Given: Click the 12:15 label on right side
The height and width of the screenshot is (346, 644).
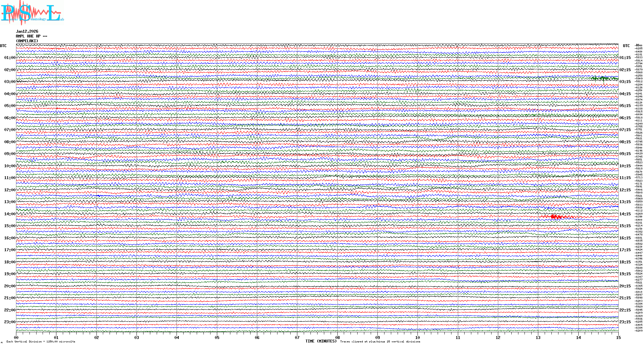Looking at the screenshot, I should (625, 190).
